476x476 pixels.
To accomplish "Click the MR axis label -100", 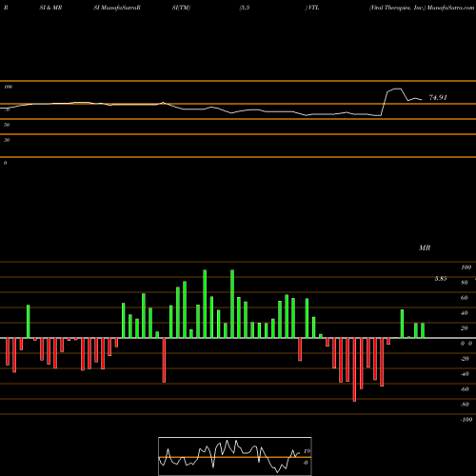I will tap(466, 420).
